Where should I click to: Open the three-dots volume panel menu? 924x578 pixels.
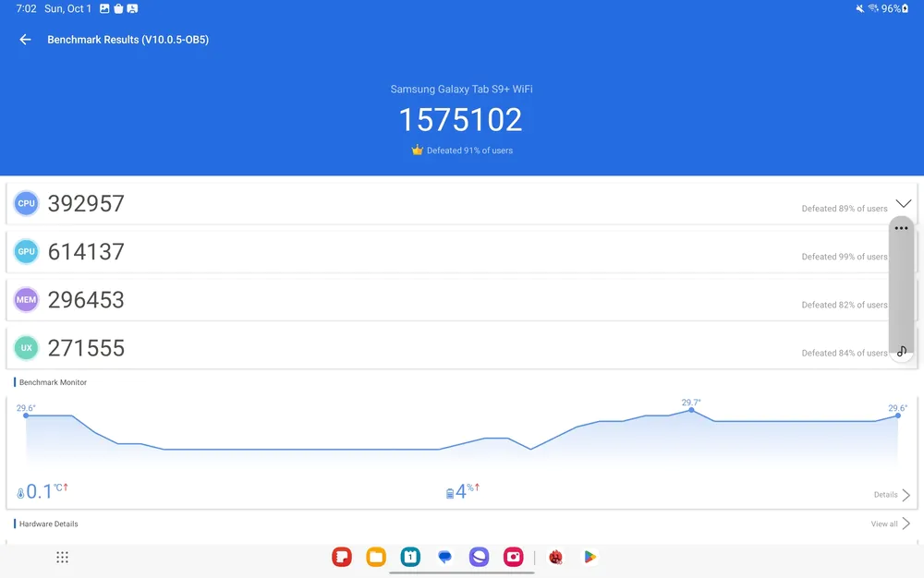click(901, 228)
